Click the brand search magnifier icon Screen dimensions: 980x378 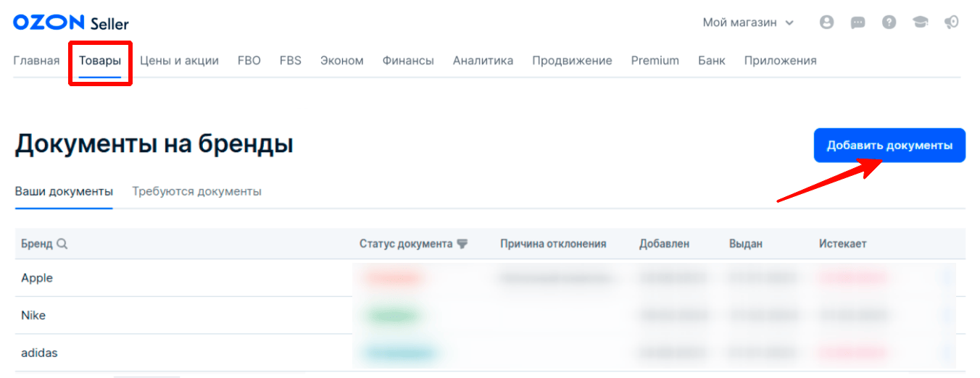coord(62,244)
